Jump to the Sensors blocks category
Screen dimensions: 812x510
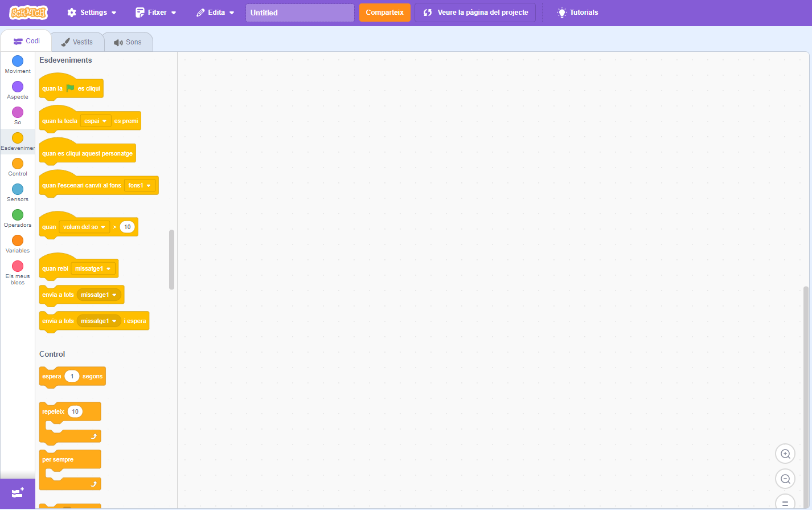pyautogui.click(x=18, y=192)
